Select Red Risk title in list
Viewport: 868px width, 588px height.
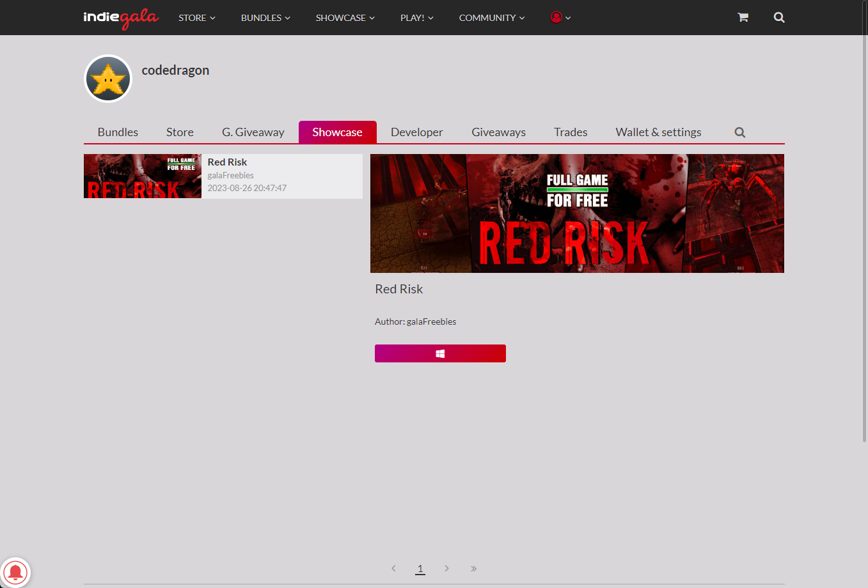pos(227,162)
